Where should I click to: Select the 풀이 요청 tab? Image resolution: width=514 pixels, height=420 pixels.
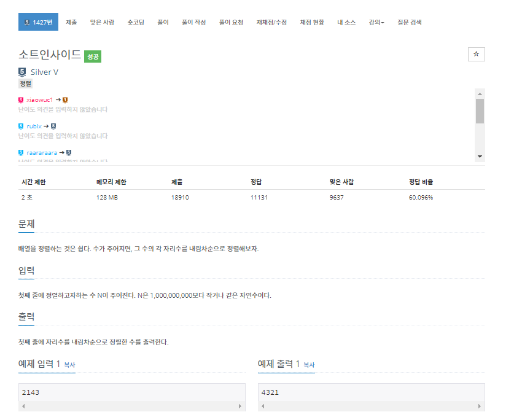click(x=231, y=22)
